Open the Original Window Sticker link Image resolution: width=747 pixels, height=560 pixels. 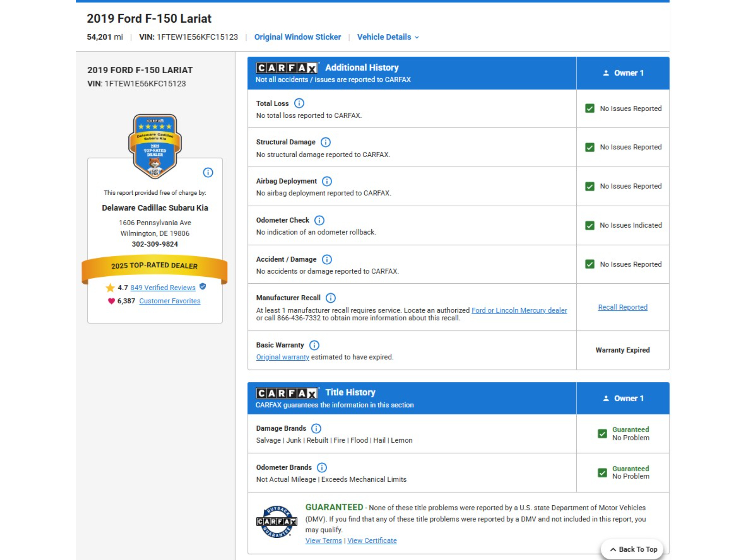pyautogui.click(x=298, y=37)
